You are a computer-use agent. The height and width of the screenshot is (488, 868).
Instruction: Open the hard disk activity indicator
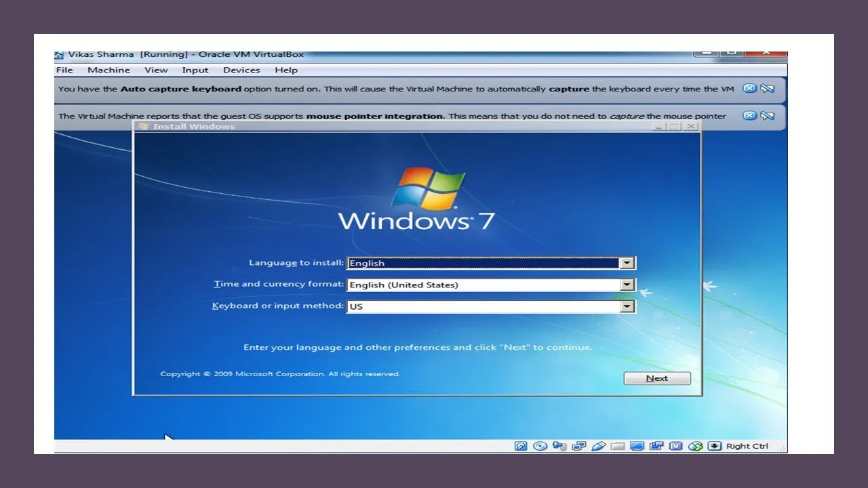[521, 446]
